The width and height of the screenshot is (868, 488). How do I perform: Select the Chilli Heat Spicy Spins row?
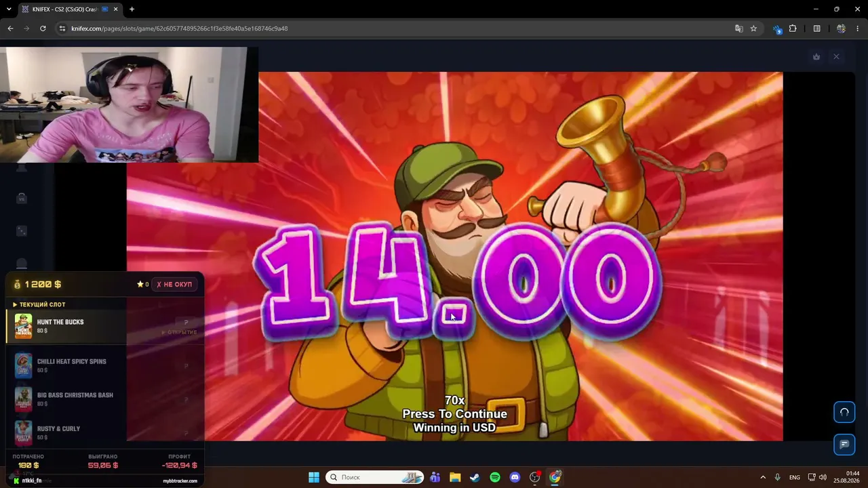click(105, 366)
